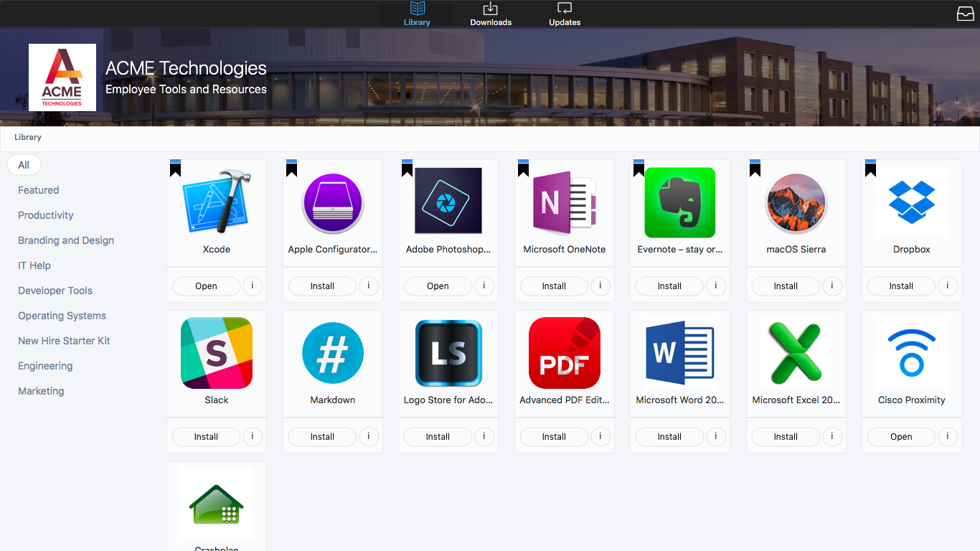Click the Microsoft OneNote icon

tap(564, 202)
